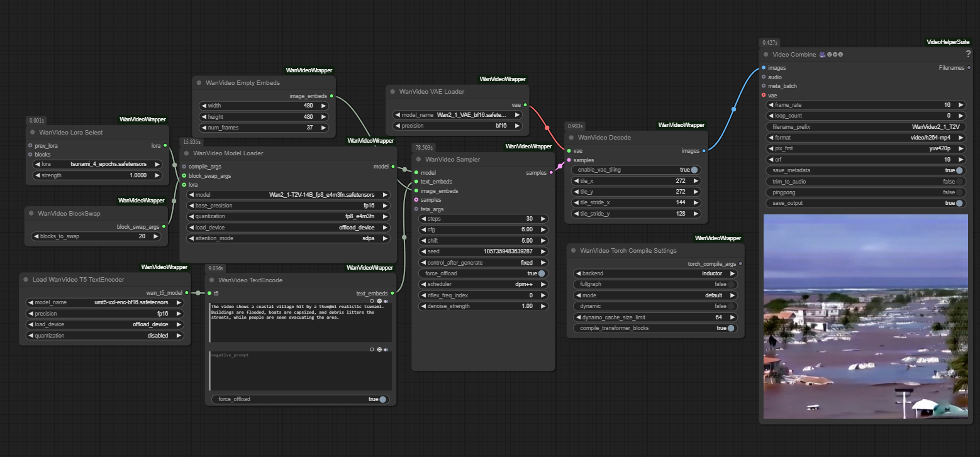This screenshot has height=457, width=980.
Task: Click the Video Combine help question mark
Action: click(x=968, y=54)
